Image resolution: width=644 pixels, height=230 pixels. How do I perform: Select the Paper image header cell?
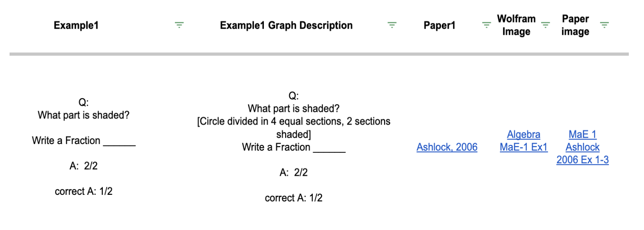coord(575,25)
